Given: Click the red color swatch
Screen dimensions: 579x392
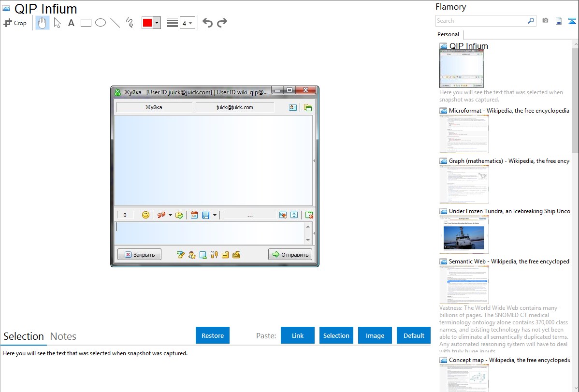Looking at the screenshot, I should coord(147,23).
